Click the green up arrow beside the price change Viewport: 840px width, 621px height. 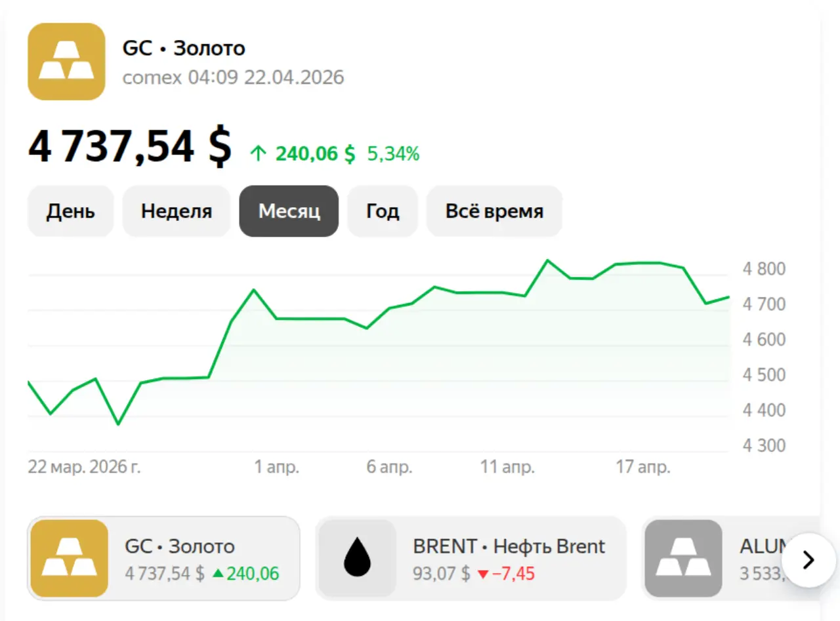(x=257, y=153)
